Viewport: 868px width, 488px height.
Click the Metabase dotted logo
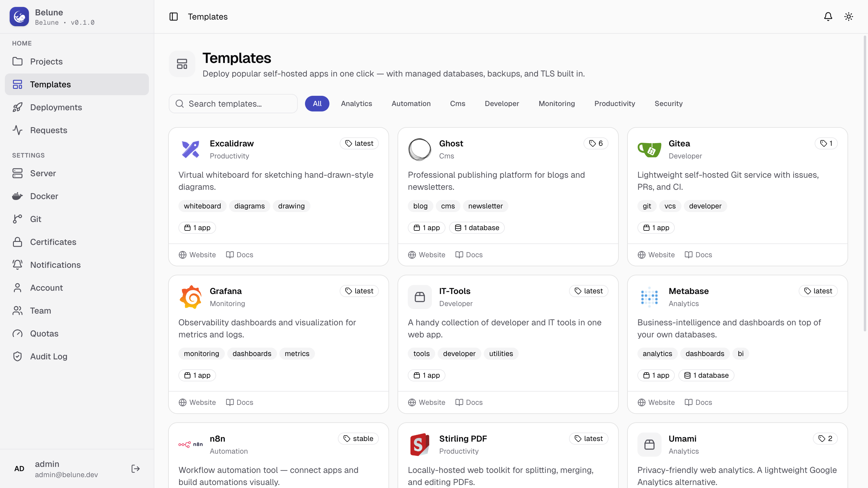(x=649, y=297)
